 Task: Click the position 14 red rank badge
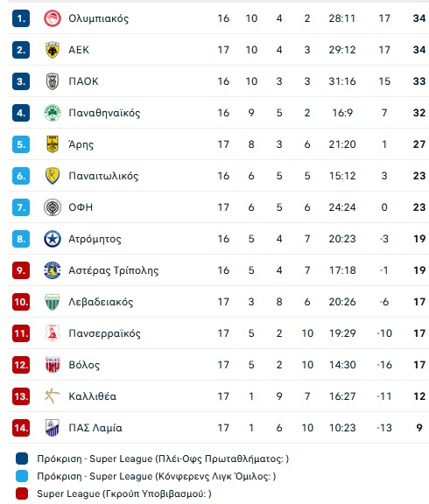click(21, 428)
